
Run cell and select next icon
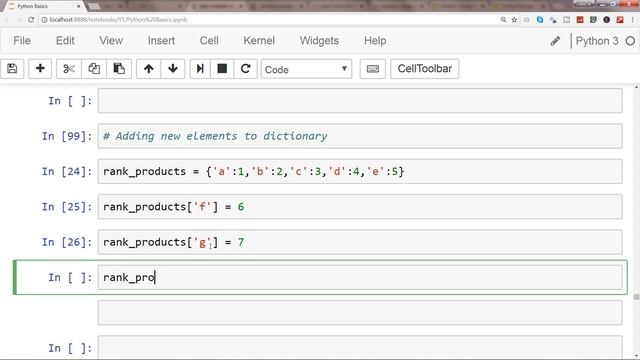[200, 69]
